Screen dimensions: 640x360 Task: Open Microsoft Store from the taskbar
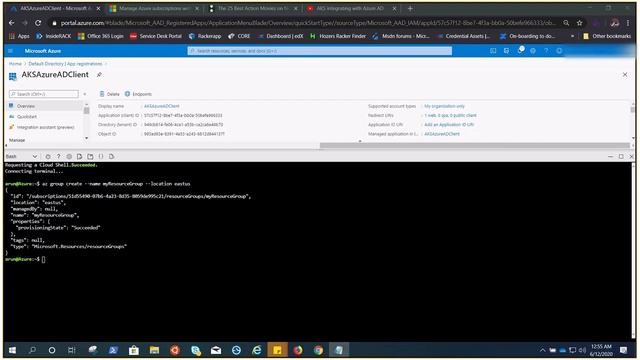(133, 350)
